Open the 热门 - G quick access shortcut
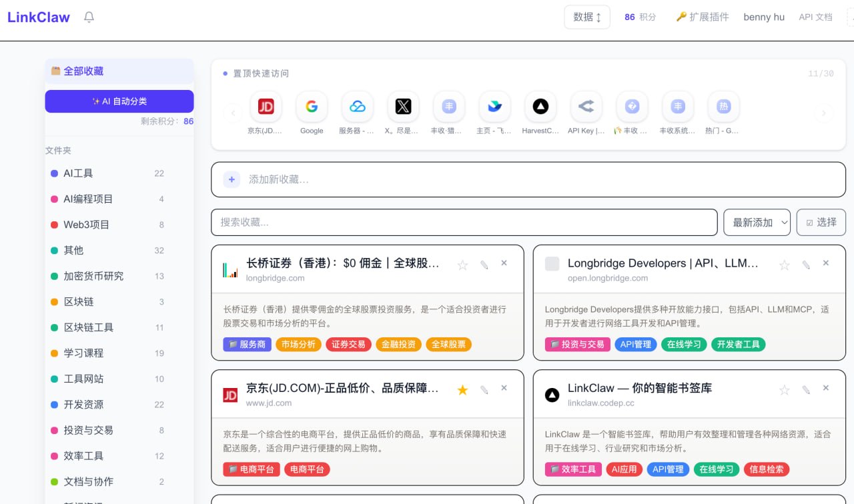 pyautogui.click(x=723, y=107)
